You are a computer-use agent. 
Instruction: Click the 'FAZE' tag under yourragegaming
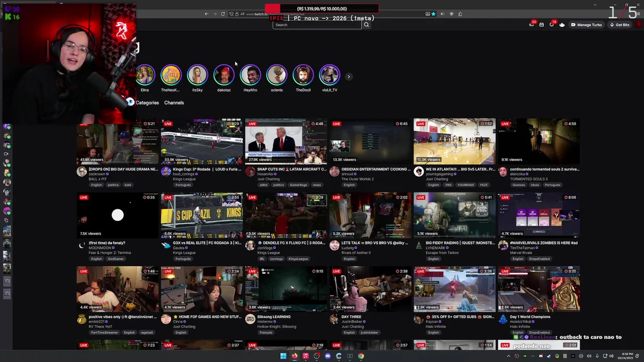[x=484, y=185]
